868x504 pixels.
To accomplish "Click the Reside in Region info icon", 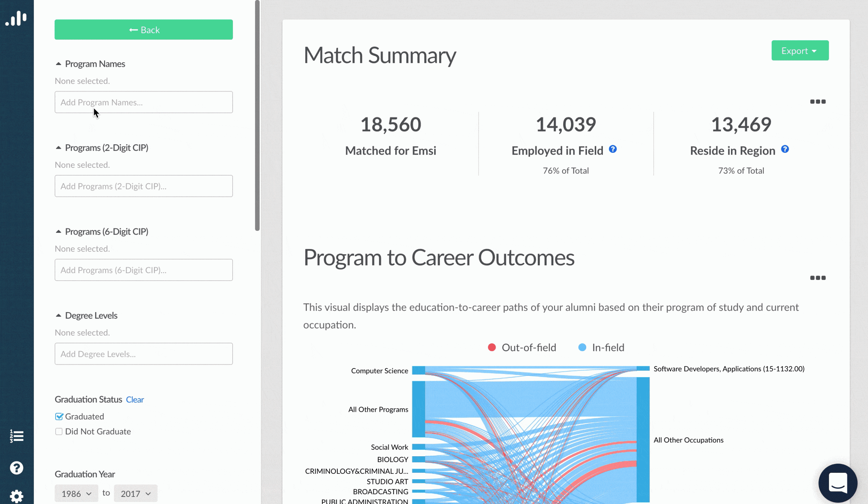I will [785, 149].
